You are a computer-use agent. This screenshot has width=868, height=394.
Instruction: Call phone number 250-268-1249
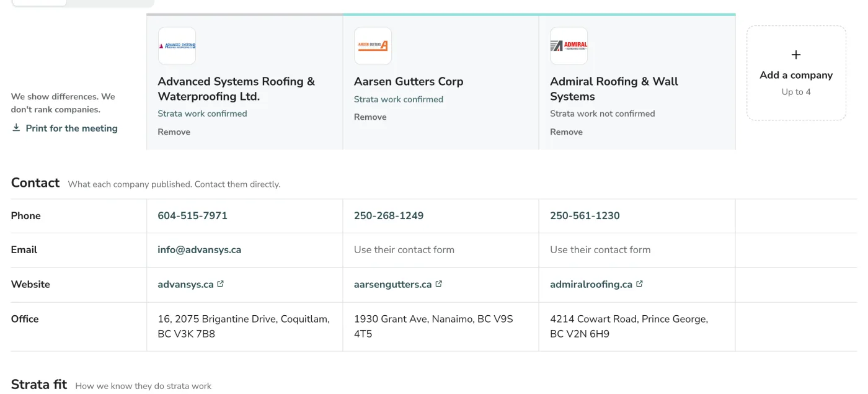(389, 216)
